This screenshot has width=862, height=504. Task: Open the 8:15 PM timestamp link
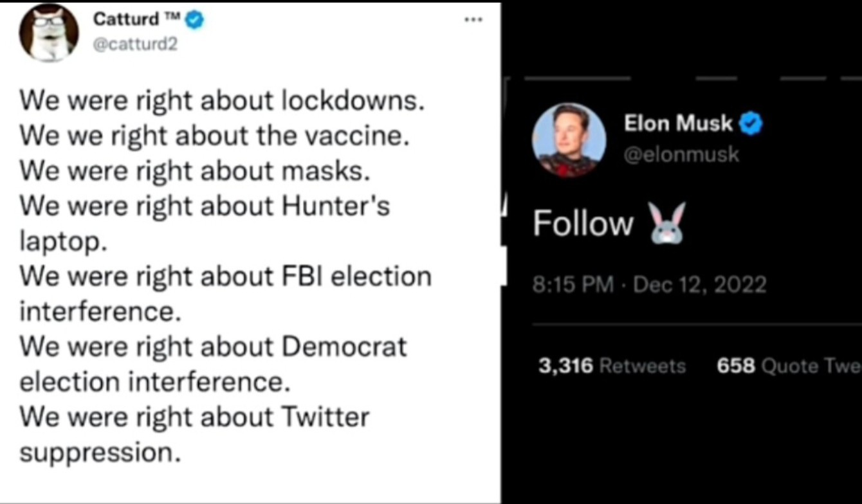(573, 284)
